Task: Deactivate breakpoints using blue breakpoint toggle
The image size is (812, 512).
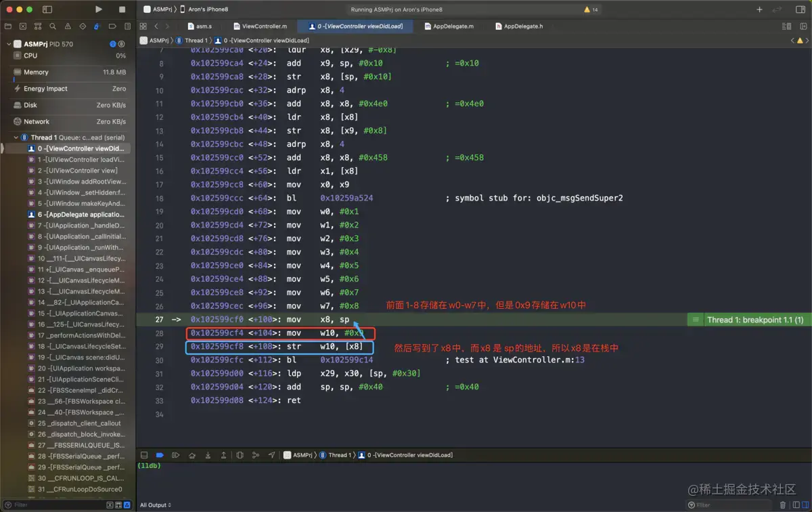Action: pyautogui.click(x=160, y=455)
